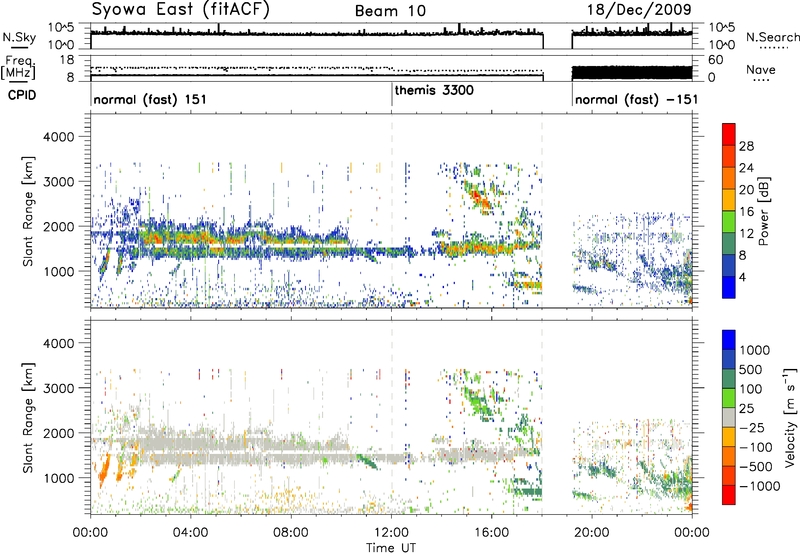Click the 'CPID' row label
Image resolution: width=800 pixels, height=554 pixels.
click(22, 95)
